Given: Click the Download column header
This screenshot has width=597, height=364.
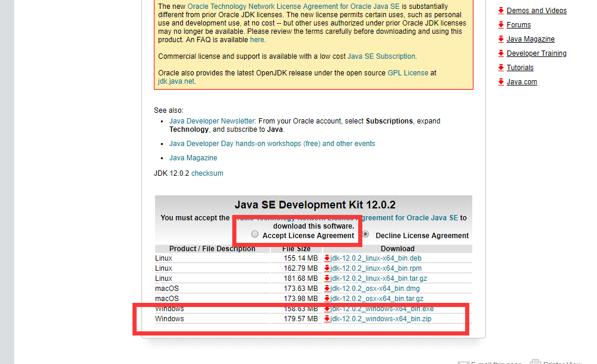Looking at the screenshot, I should (397, 249).
